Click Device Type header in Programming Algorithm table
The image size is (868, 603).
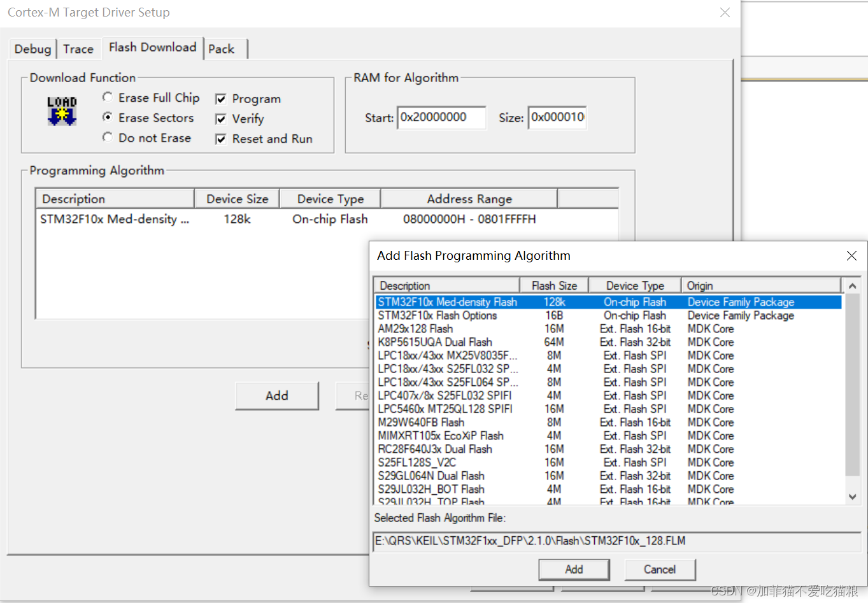(x=331, y=199)
